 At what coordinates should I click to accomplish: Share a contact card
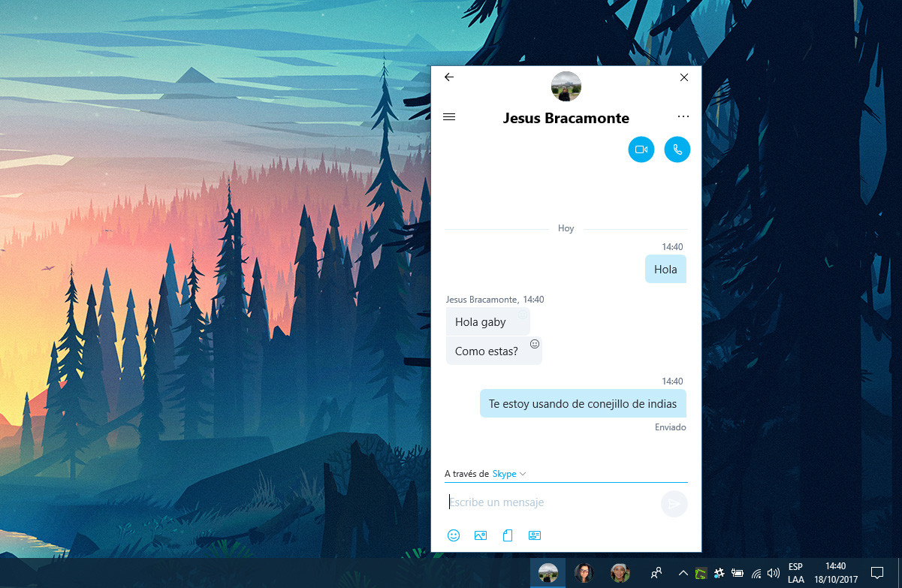coord(535,535)
